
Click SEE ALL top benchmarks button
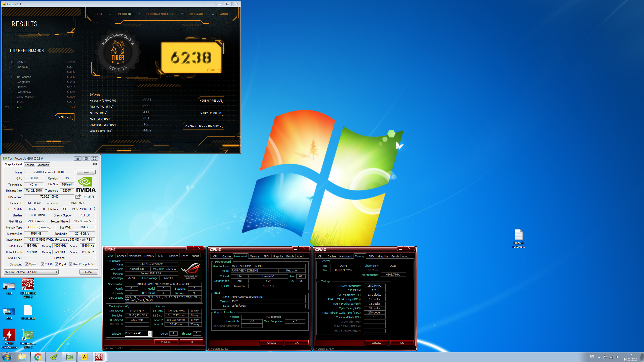tap(65, 117)
